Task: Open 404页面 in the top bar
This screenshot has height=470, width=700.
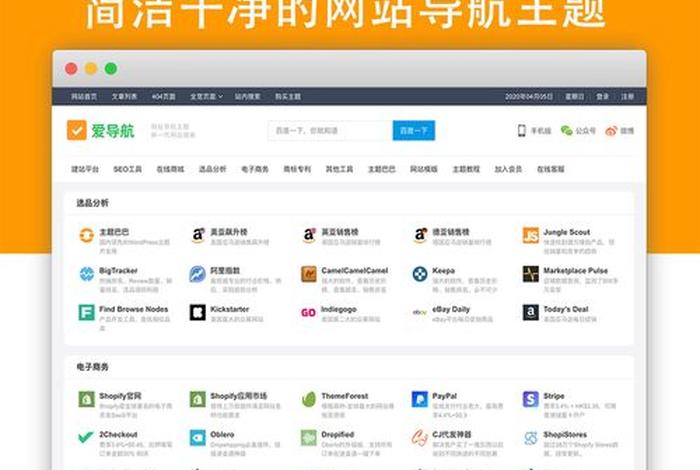Action: (163, 96)
